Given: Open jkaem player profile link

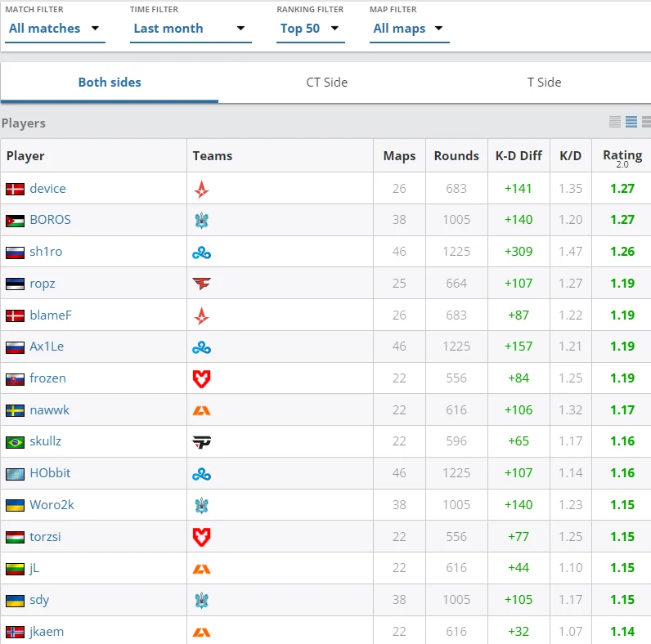Looking at the screenshot, I should tap(47, 632).
